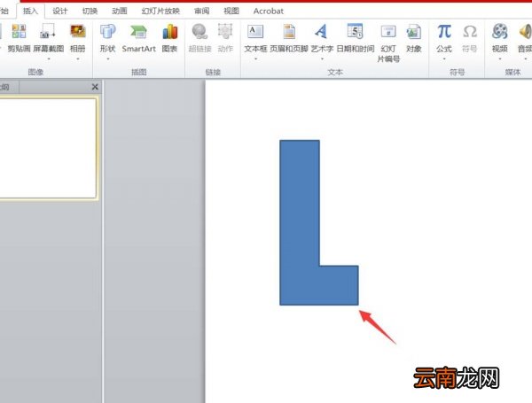Expand the Shapes (形状) dropdown arrow
The image size is (532, 403).
click(108, 59)
